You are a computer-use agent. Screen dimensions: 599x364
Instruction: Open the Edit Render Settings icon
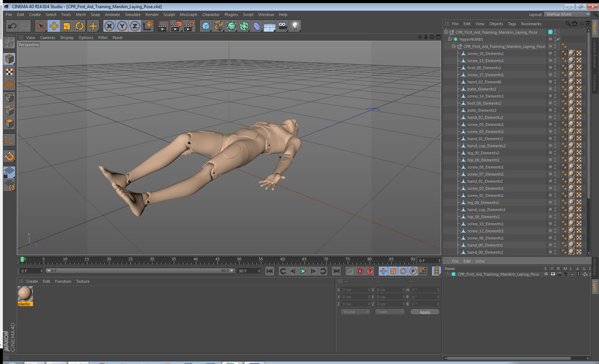[x=189, y=26]
